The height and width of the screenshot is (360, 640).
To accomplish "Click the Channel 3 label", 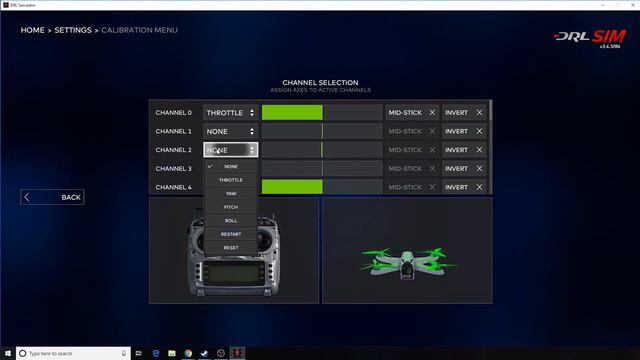I will click(173, 169).
